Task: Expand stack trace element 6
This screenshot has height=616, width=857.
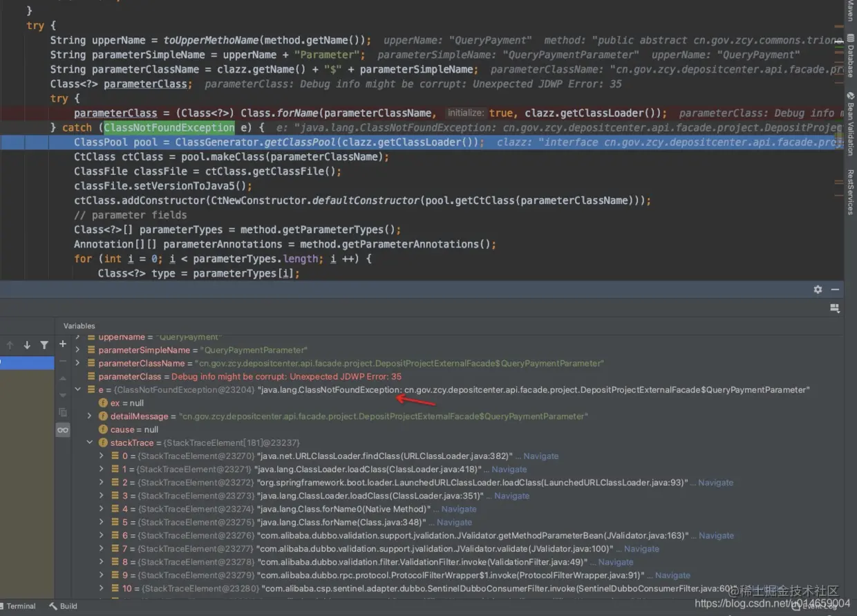Action: click(102, 535)
